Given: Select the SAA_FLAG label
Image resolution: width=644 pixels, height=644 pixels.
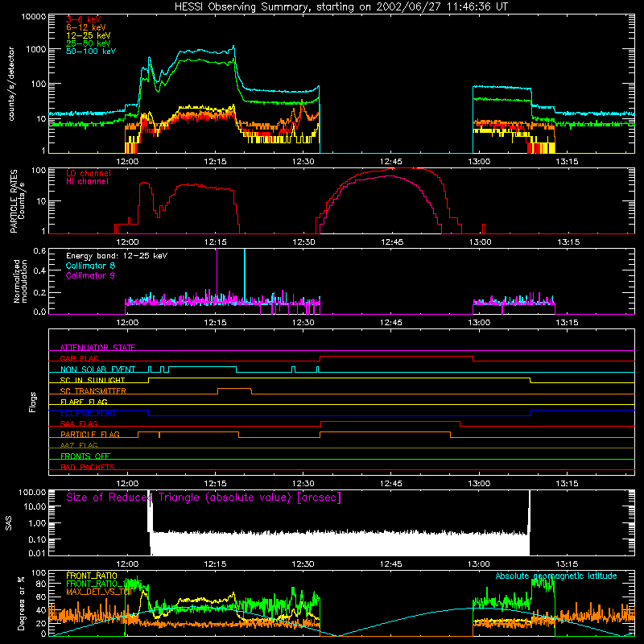Looking at the screenshot, I should (79, 423).
